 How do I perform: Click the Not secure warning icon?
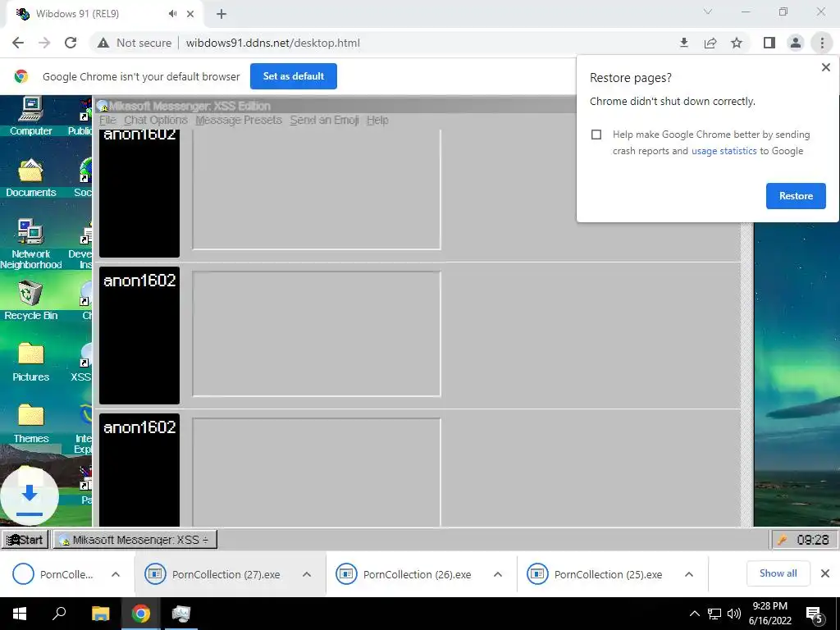(103, 43)
